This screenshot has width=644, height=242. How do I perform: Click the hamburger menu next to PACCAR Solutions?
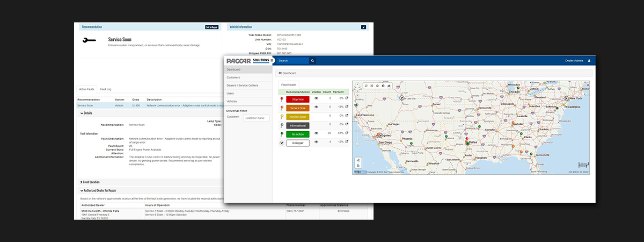pyautogui.click(x=272, y=61)
